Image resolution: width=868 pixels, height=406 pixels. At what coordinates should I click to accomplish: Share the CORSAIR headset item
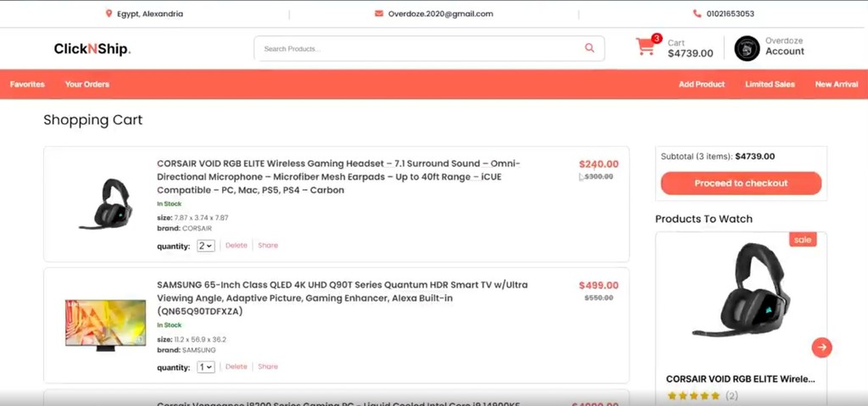click(268, 245)
